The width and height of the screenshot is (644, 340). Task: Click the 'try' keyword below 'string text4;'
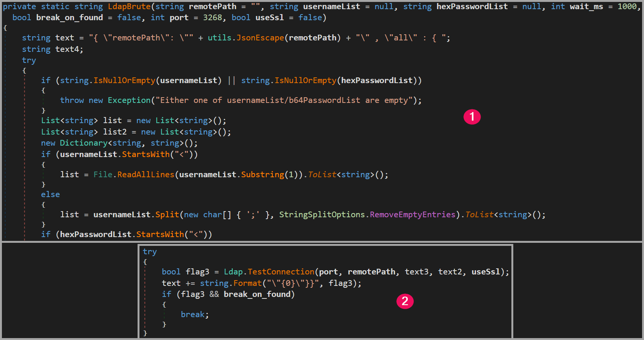coord(29,61)
